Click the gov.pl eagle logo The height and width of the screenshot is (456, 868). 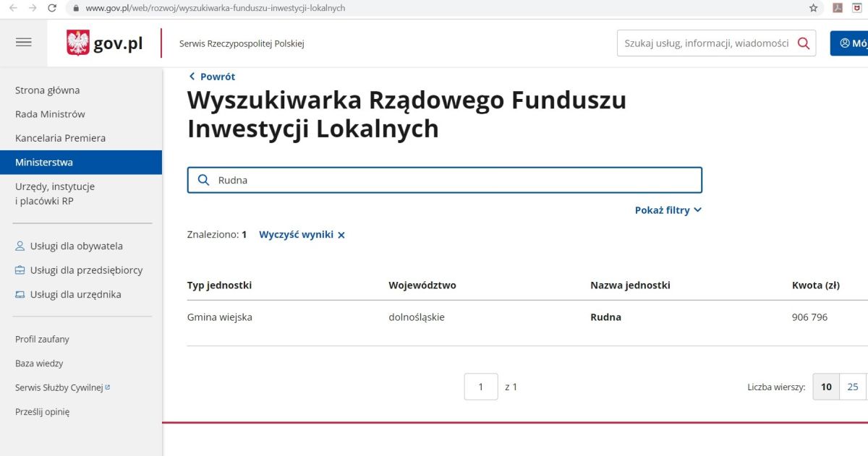(x=78, y=43)
